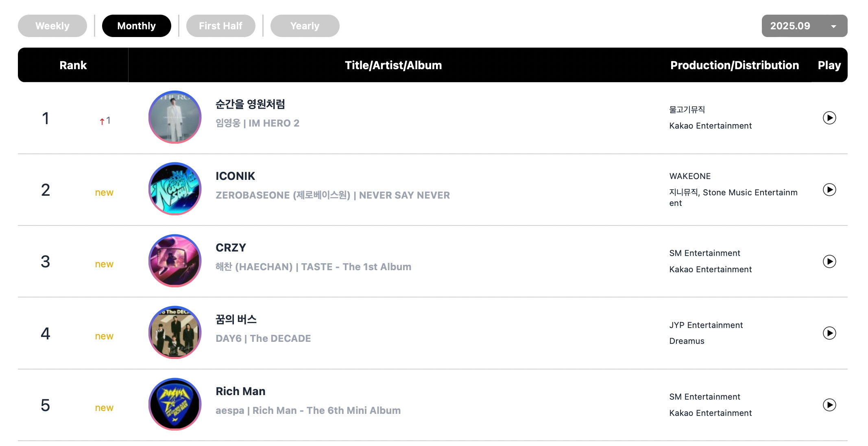The width and height of the screenshot is (868, 446).
Task: Open the song title 순간을 영원처럼
Action: (x=250, y=105)
